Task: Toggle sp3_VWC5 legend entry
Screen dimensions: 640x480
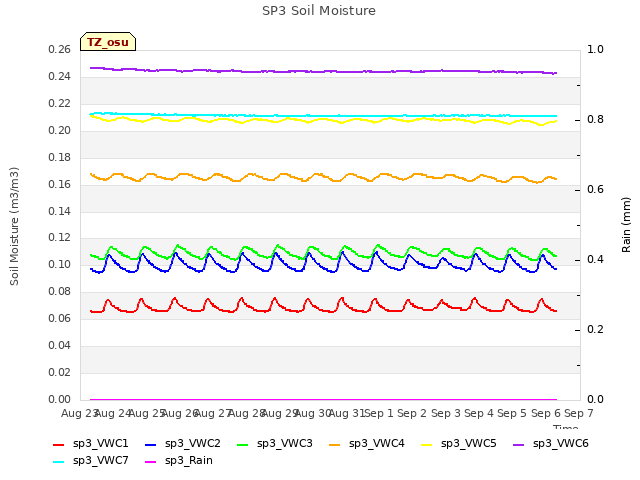Action: click(x=459, y=444)
